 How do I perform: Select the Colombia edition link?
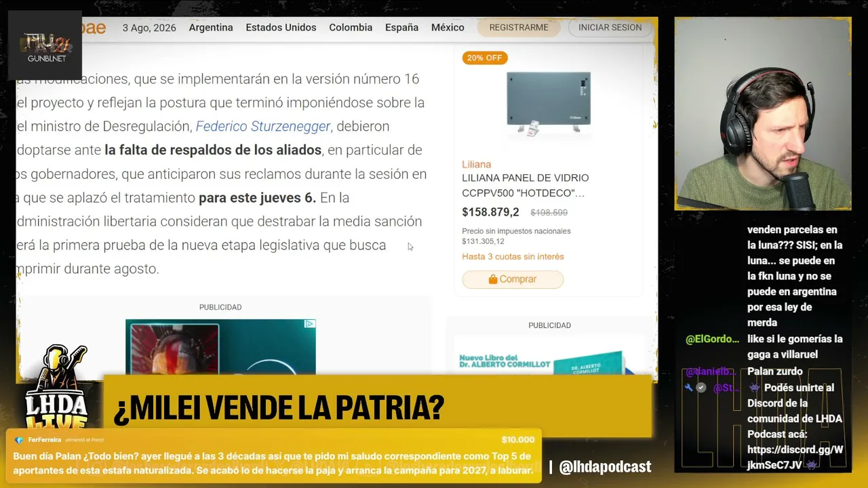351,28
